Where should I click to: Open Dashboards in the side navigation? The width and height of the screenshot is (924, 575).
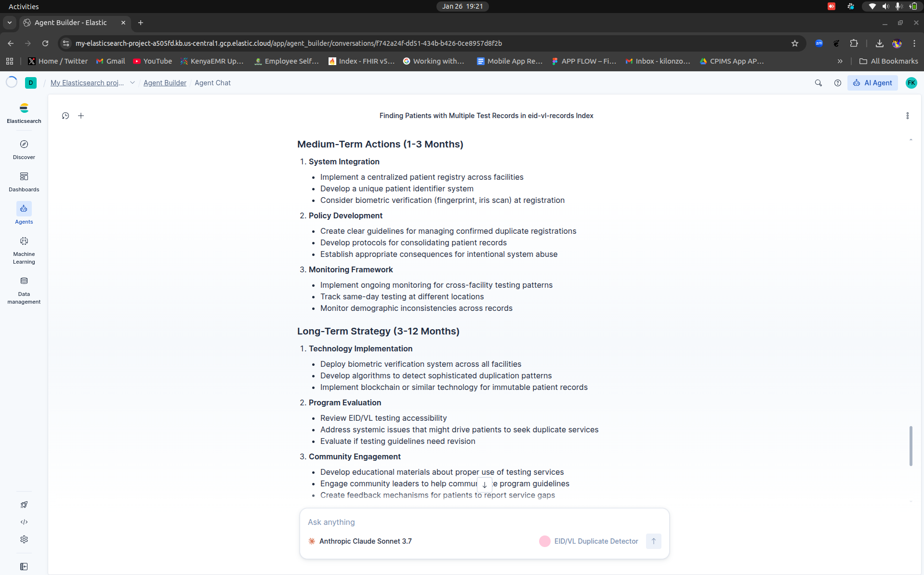click(24, 182)
